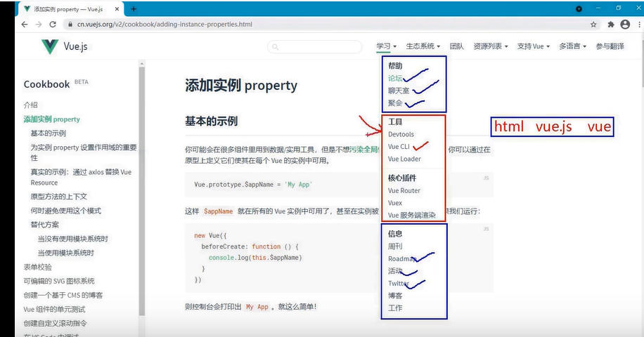644x337 pixels.
Task: Select Roadmap in the dropdown
Action: pyautogui.click(x=402, y=258)
